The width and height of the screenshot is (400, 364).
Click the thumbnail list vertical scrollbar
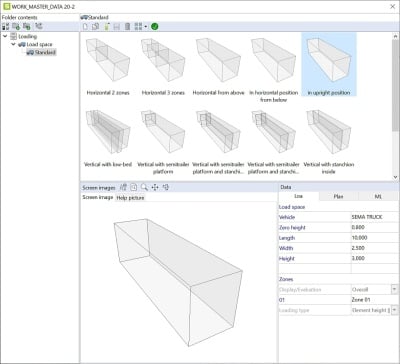(395, 107)
